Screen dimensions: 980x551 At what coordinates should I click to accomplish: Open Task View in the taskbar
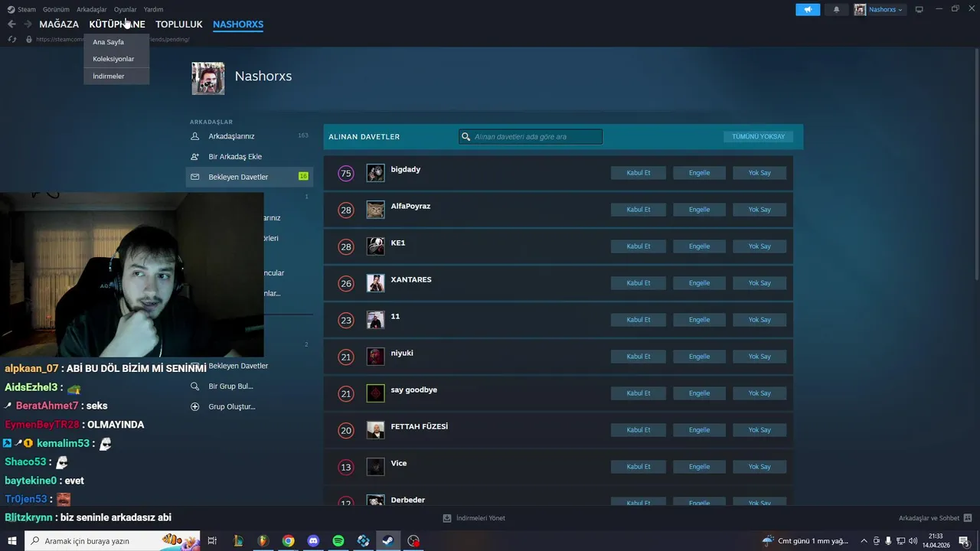pyautogui.click(x=213, y=541)
